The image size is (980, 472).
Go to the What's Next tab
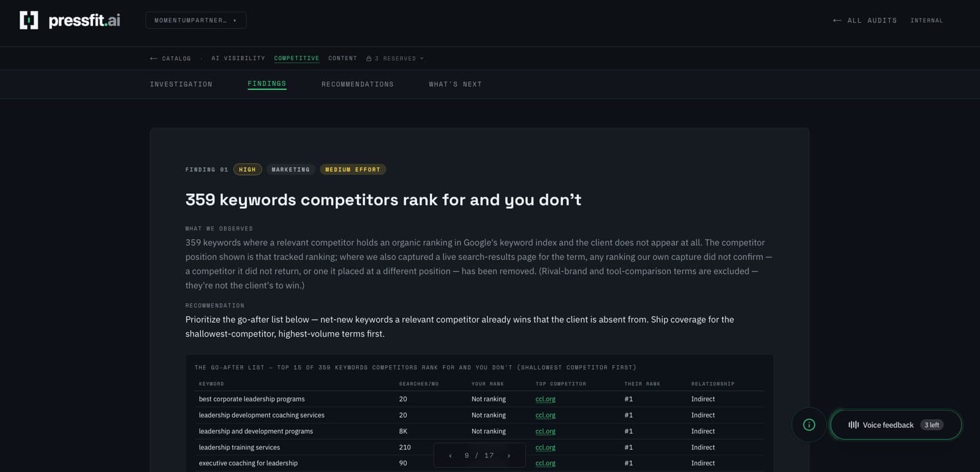pos(455,84)
